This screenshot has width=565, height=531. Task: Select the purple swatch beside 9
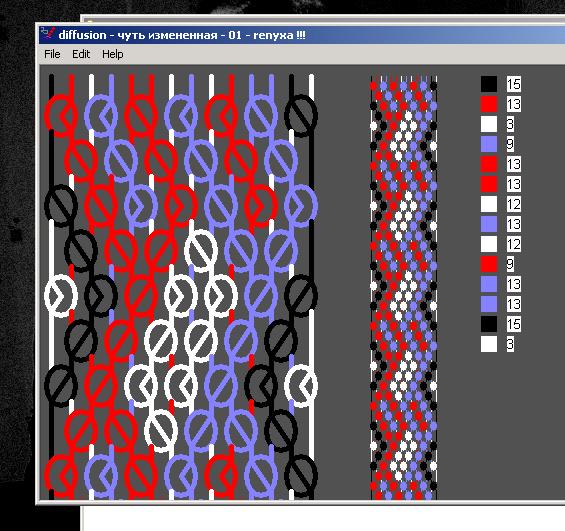[x=489, y=144]
